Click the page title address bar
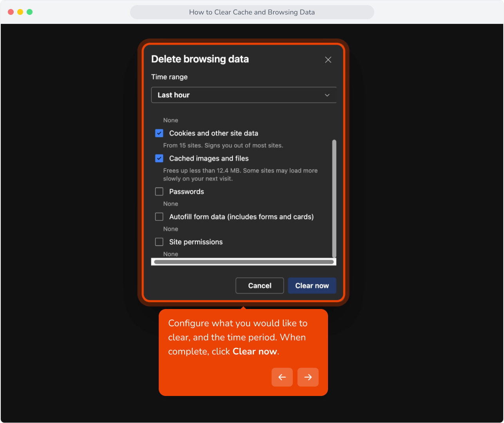Screen dimensions: 504x423 (x=252, y=12)
